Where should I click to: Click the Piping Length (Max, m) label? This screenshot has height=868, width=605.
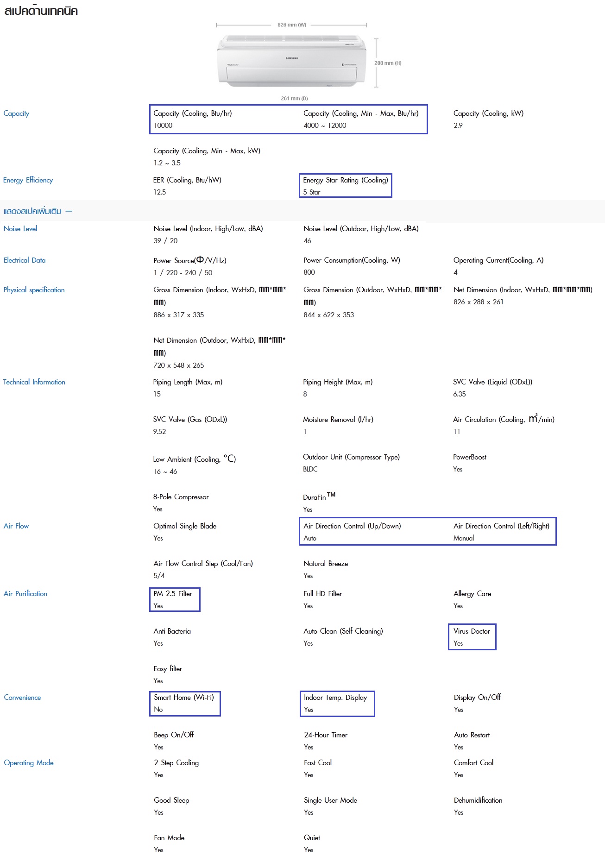(x=188, y=382)
